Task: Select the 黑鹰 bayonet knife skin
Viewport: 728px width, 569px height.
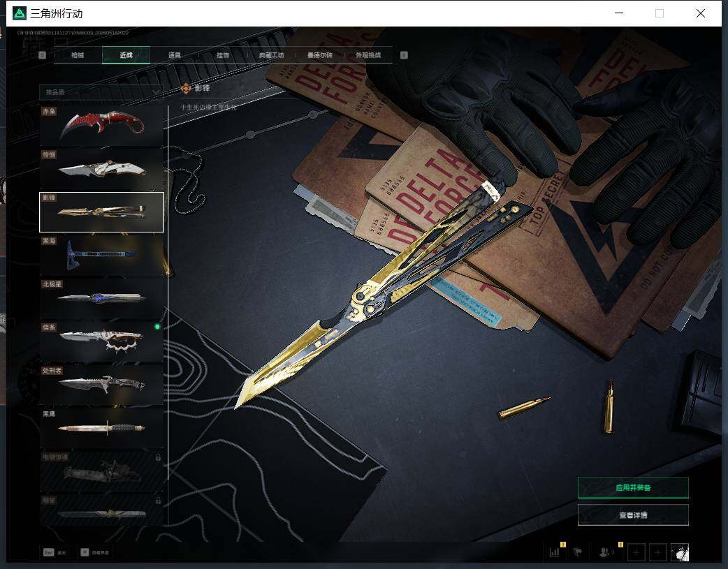Action: pos(102,427)
